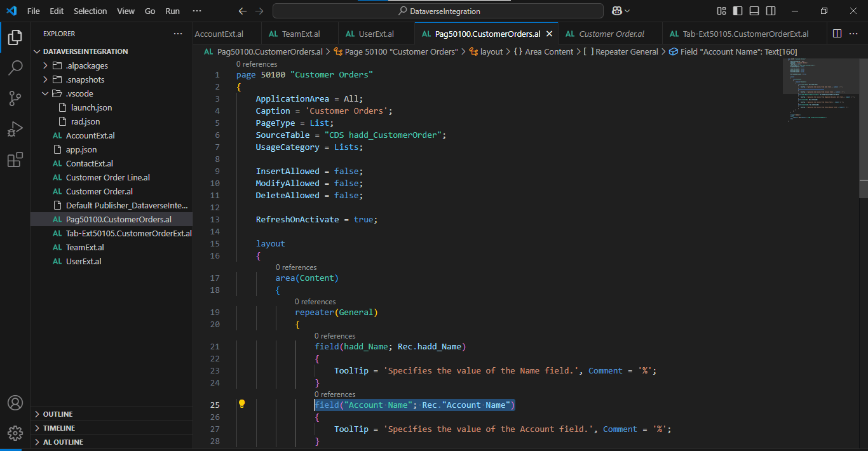Image resolution: width=868 pixels, height=451 pixels.
Task: Click 'Repeater General' in the breadcrumb
Action: click(626, 51)
